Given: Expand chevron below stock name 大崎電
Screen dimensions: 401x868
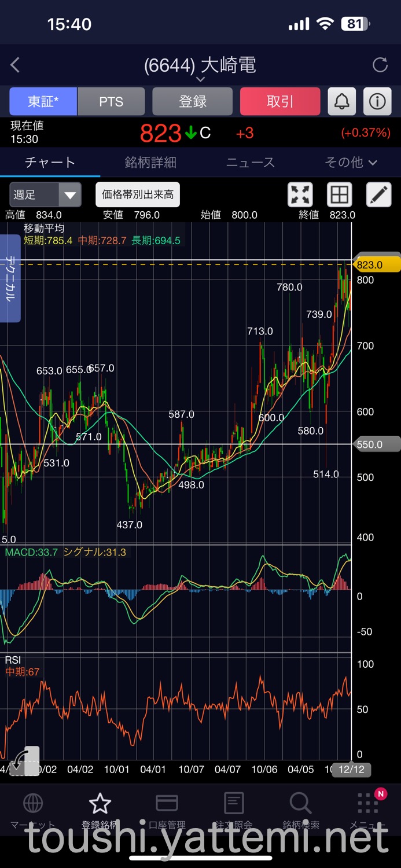Looking at the screenshot, I should point(200,79).
